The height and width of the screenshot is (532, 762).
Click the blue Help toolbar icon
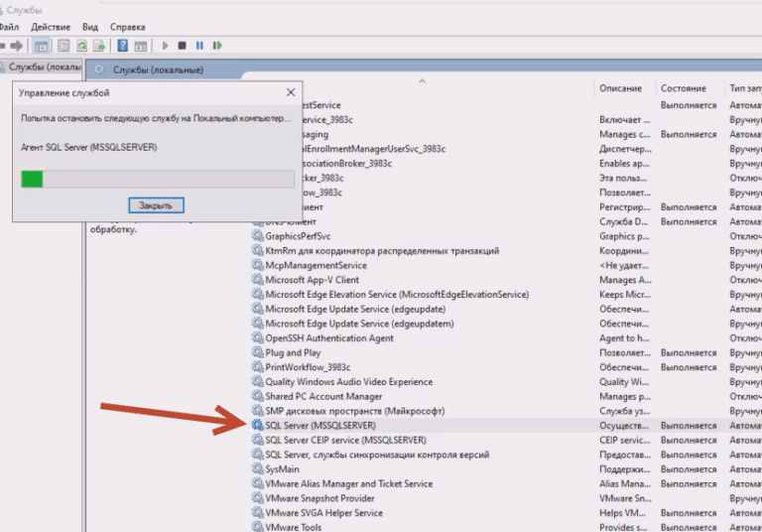pyautogui.click(x=122, y=46)
